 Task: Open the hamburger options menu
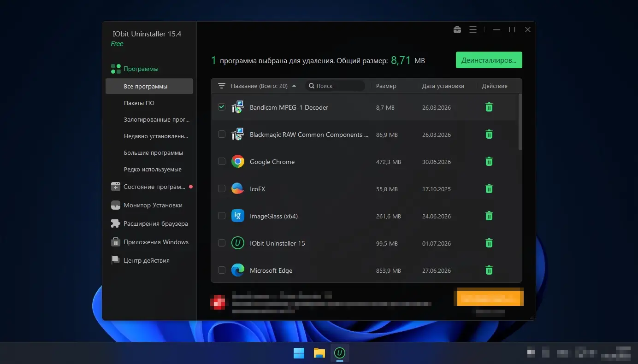[x=473, y=29]
